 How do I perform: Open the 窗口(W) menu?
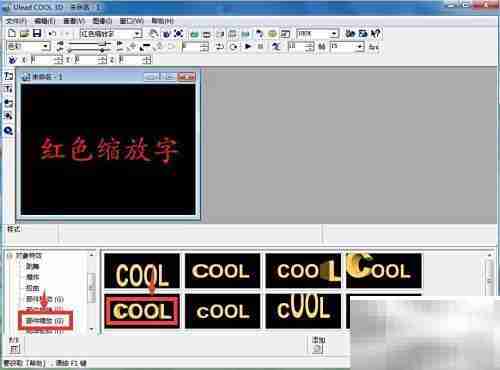coord(132,21)
